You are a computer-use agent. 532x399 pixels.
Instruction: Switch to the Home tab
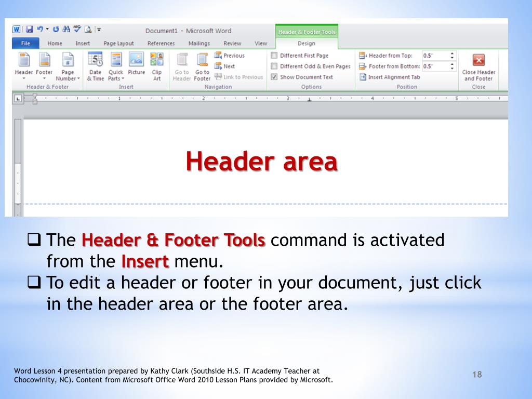[55, 44]
